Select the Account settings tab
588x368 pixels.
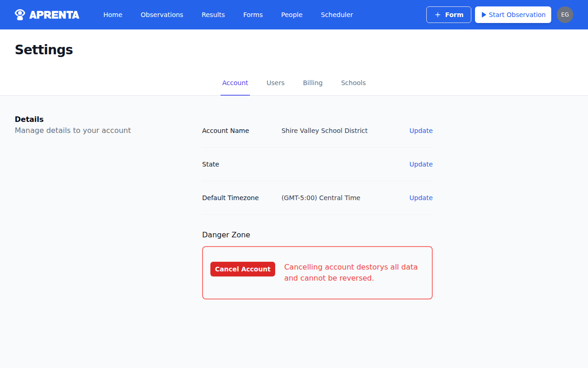coord(235,83)
